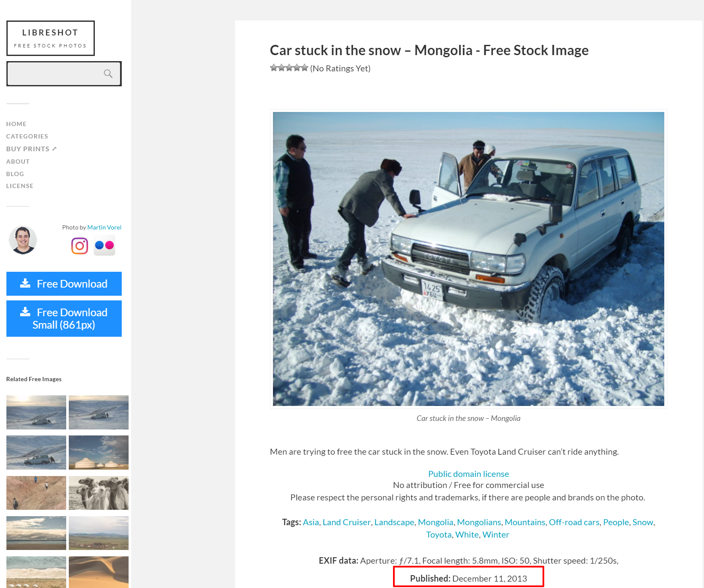704x588 pixels.
Task: Click the 'Published: December 11, 2013' text
Action: (469, 579)
